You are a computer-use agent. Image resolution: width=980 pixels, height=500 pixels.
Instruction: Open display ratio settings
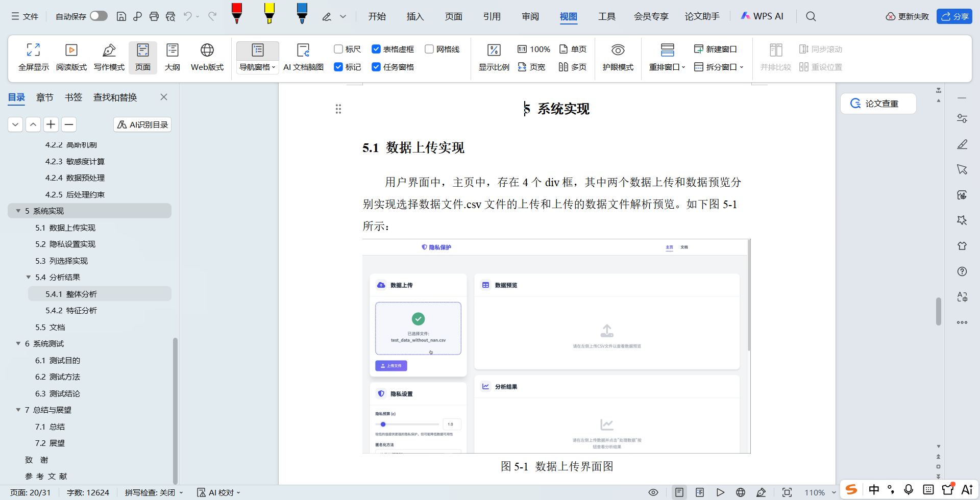click(494, 57)
